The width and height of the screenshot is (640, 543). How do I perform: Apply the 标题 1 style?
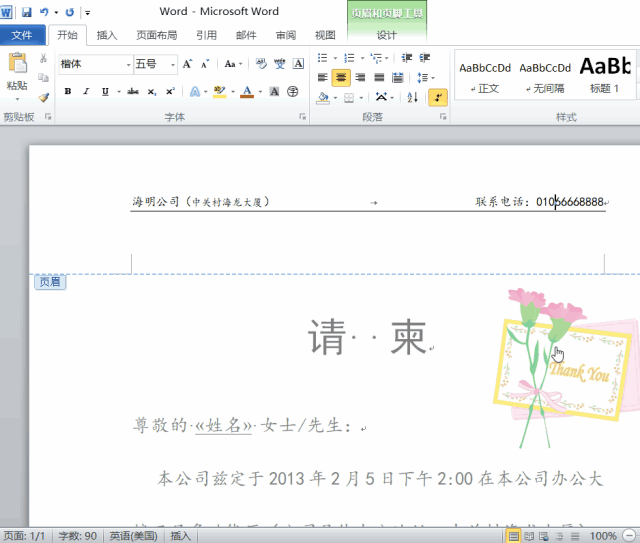(604, 75)
